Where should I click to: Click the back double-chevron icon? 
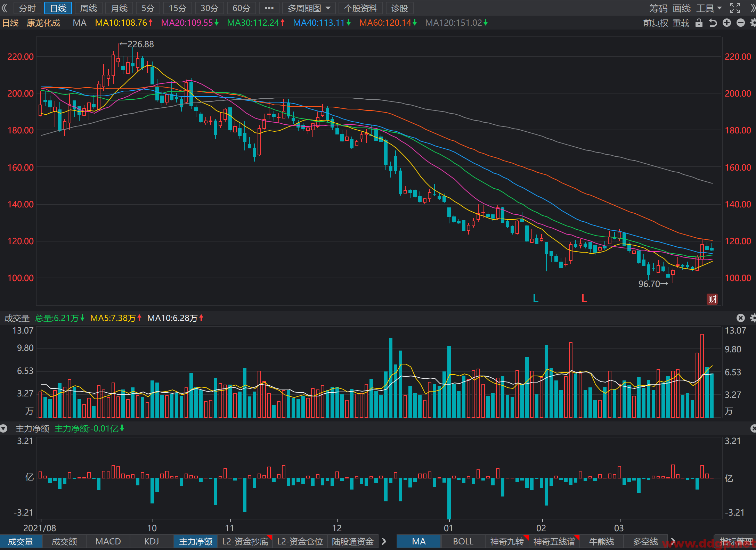5,8
